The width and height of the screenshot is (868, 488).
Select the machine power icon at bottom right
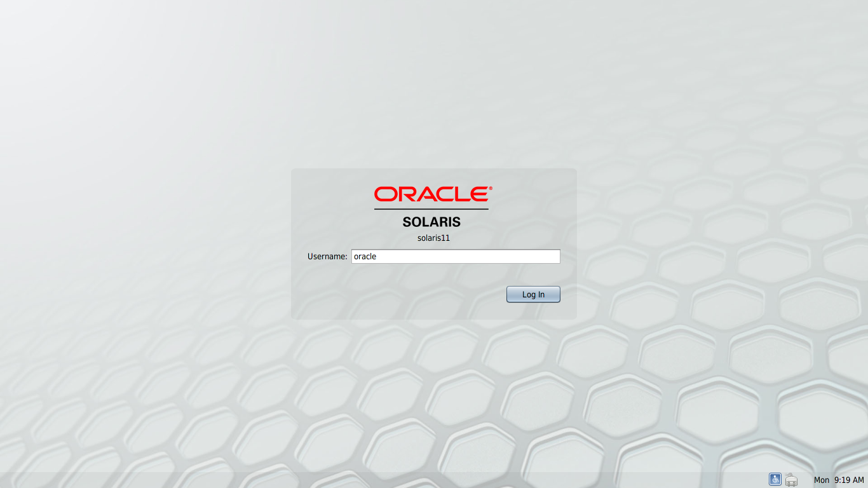coord(791,479)
